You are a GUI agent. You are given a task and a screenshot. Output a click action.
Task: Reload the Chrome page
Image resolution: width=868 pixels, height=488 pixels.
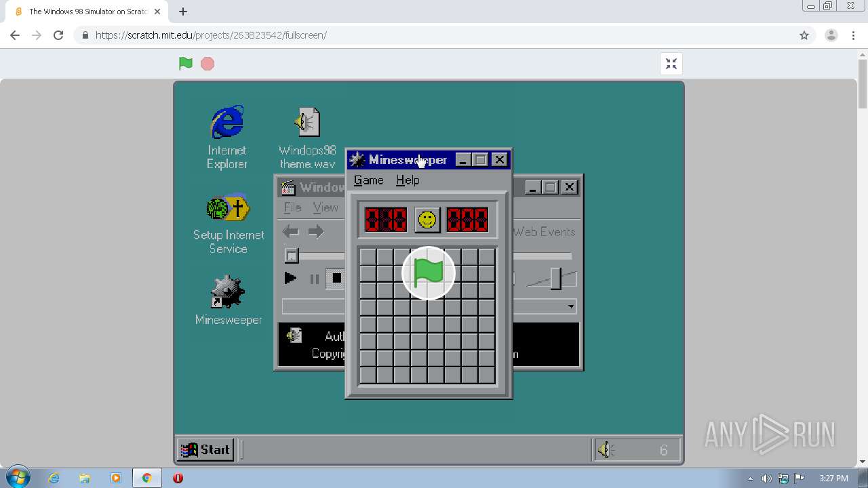pyautogui.click(x=58, y=35)
